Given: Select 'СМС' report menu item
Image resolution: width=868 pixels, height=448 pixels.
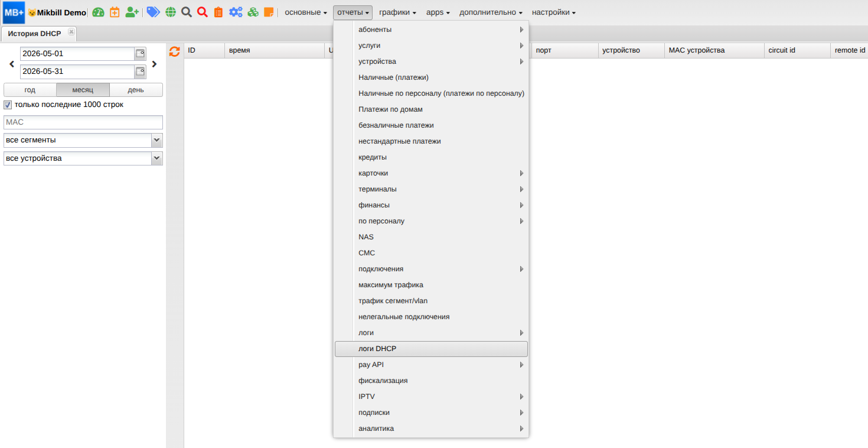Looking at the screenshot, I should 431,253.
